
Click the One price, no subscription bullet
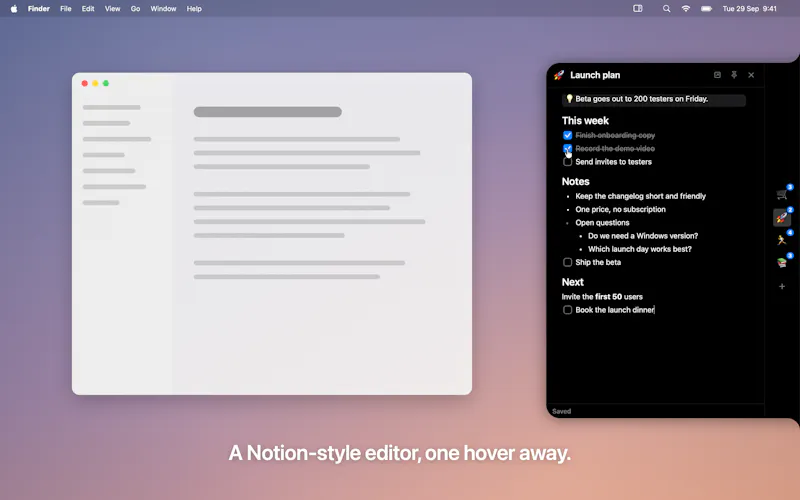(620, 209)
